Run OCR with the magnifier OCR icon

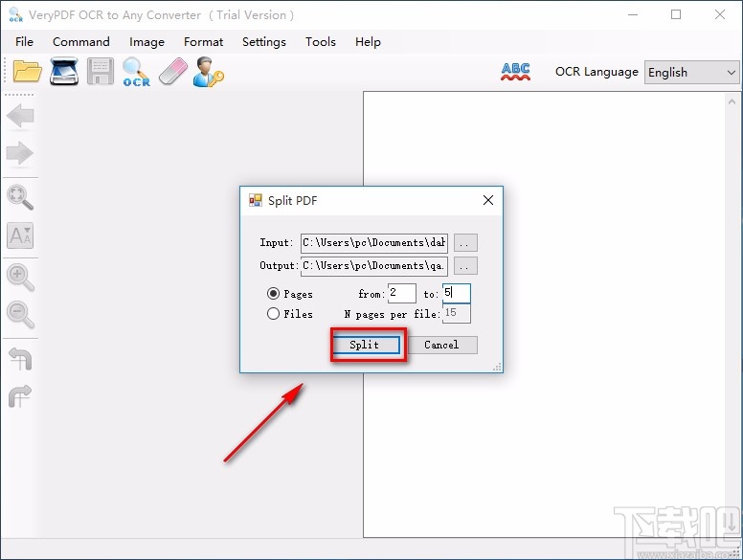point(137,72)
